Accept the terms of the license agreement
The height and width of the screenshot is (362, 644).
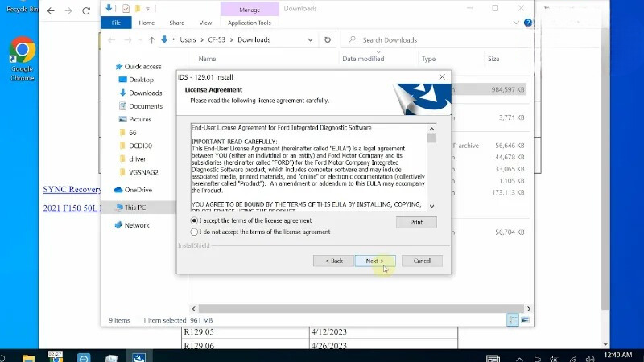point(194,220)
